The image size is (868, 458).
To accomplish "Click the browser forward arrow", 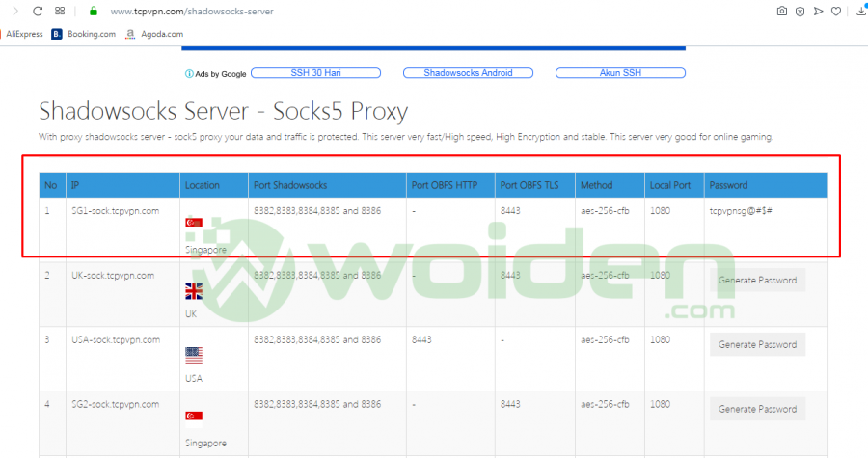I will pos(15,11).
